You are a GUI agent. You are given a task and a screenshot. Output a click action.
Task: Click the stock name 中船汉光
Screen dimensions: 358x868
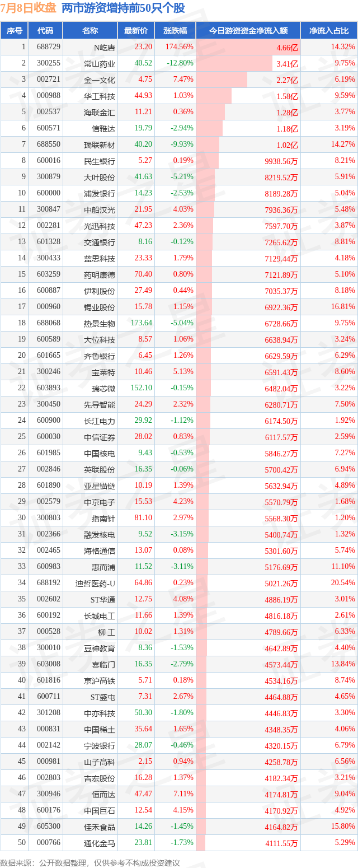point(100,209)
